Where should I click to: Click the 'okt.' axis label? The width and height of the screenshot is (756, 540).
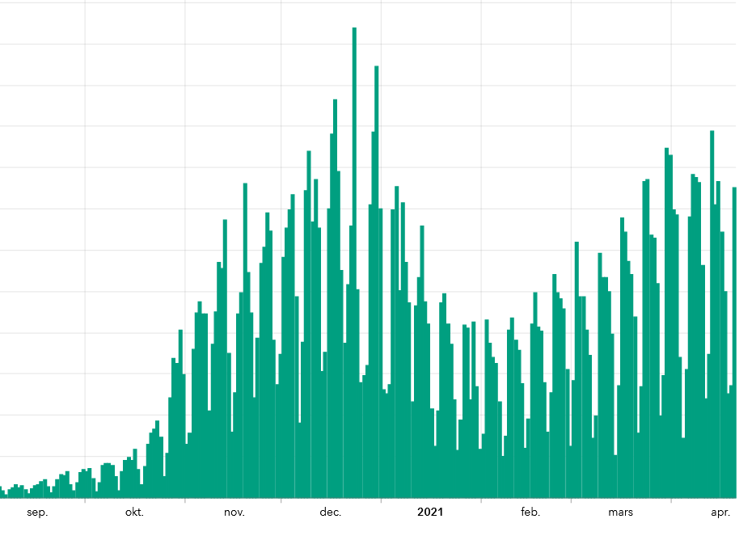134,512
